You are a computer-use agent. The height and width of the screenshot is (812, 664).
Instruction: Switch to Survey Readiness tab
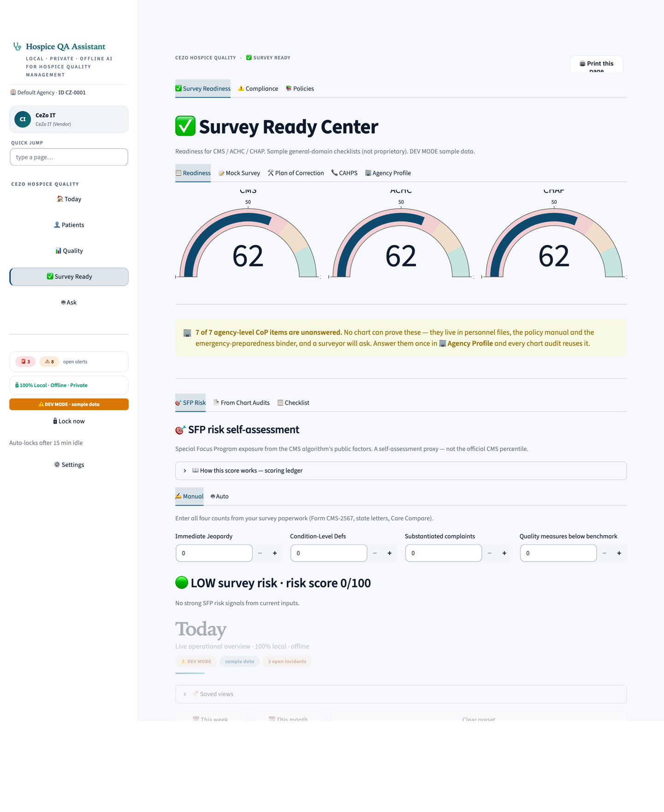tap(203, 89)
